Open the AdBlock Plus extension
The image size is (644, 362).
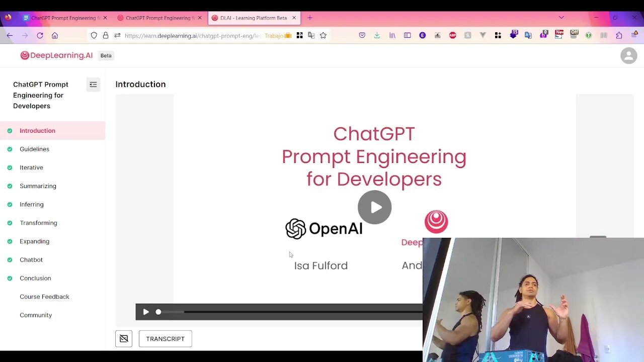[x=453, y=35]
